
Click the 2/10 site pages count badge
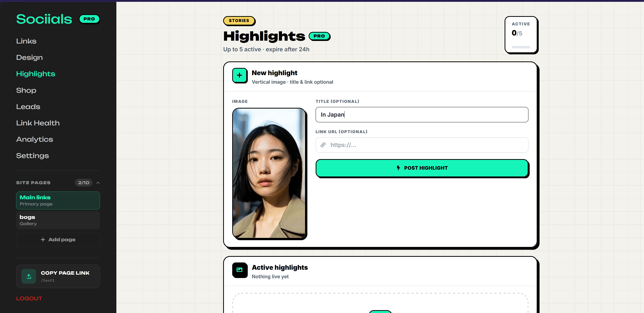point(83,183)
